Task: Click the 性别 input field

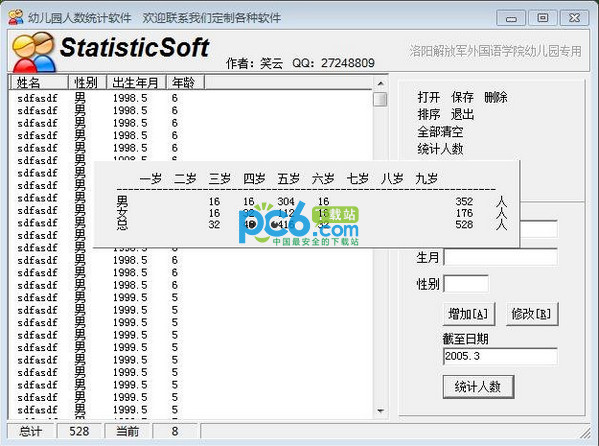Action: 466,284
